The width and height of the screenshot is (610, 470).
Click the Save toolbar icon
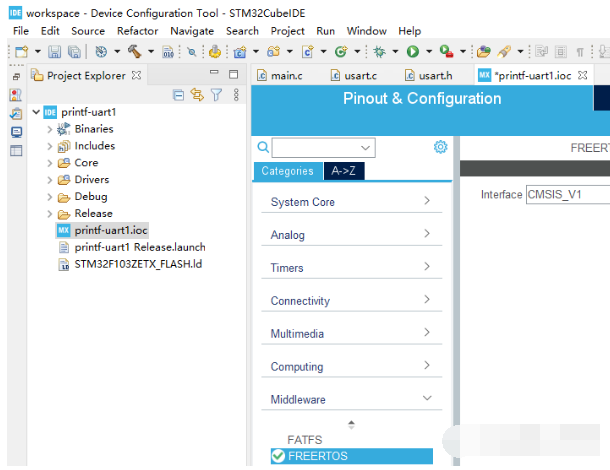[55, 51]
